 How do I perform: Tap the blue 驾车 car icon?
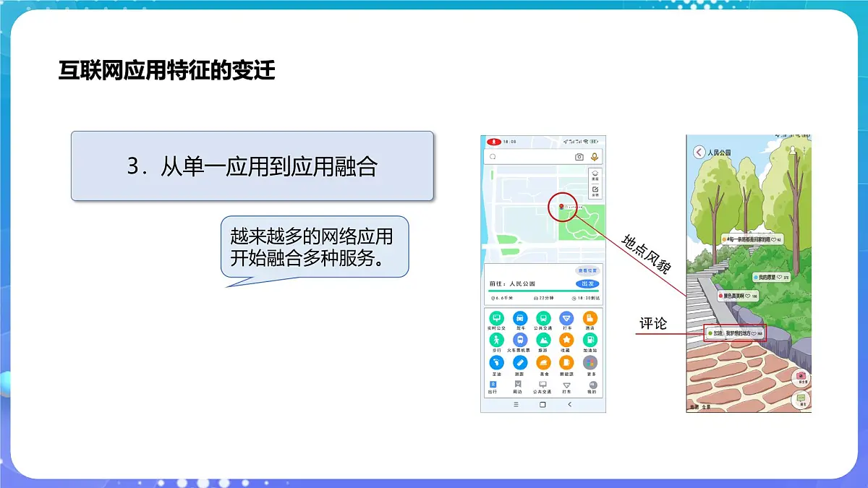(x=519, y=318)
